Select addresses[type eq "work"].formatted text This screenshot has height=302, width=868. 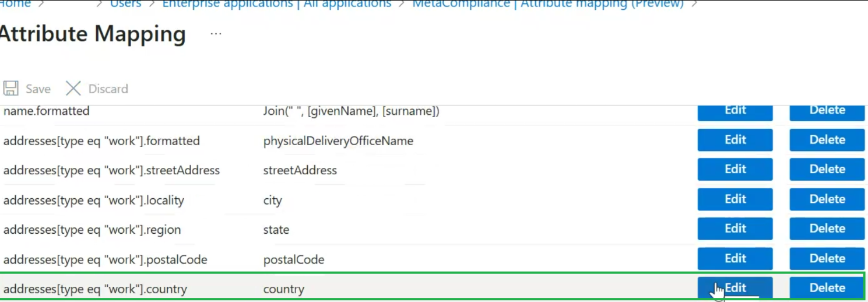(x=101, y=141)
